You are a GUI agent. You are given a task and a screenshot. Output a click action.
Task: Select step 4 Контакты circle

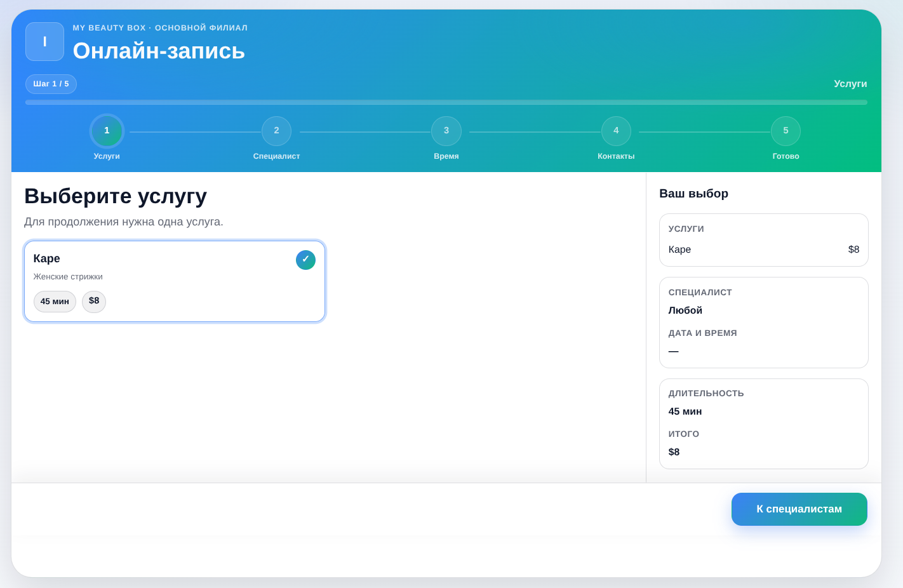[x=616, y=131]
